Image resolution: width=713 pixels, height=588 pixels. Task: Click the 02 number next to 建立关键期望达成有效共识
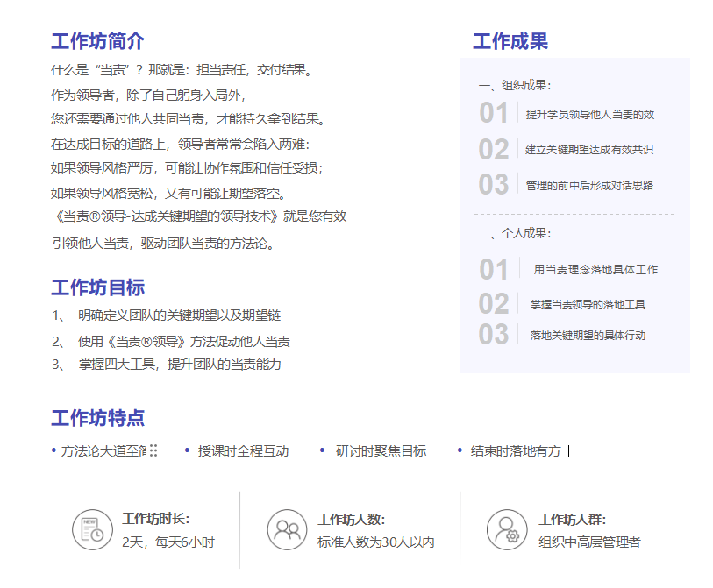coord(494,149)
